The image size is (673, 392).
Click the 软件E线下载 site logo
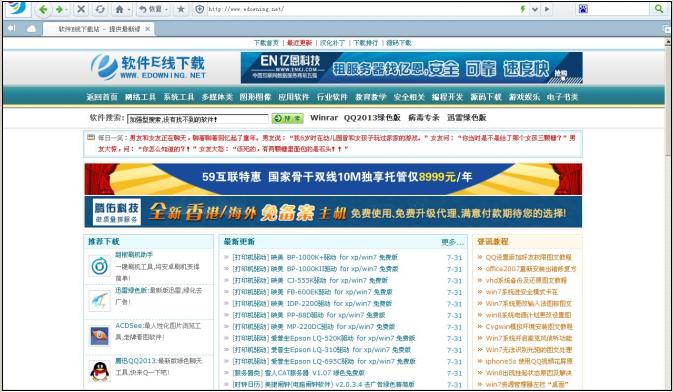[x=149, y=67]
